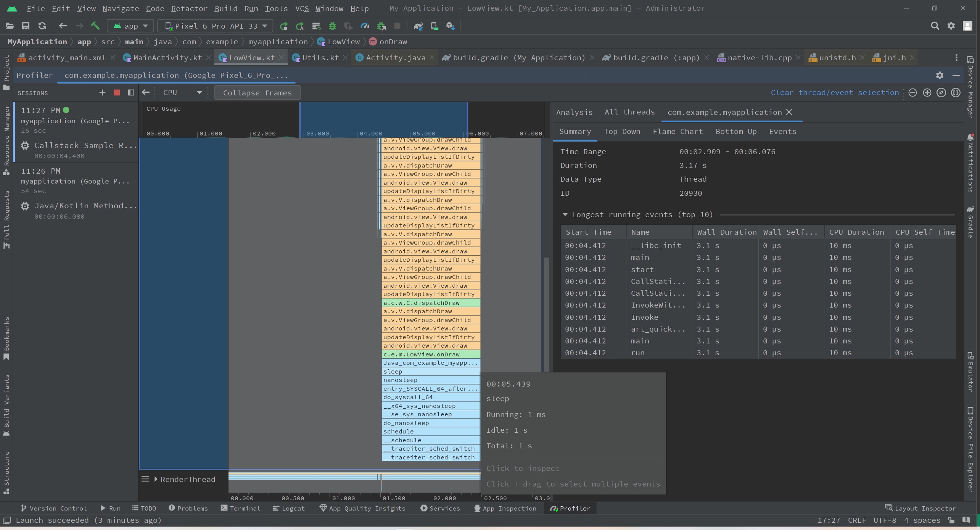Open the VCS menu
The width and height of the screenshot is (980, 530).
coord(302,8)
